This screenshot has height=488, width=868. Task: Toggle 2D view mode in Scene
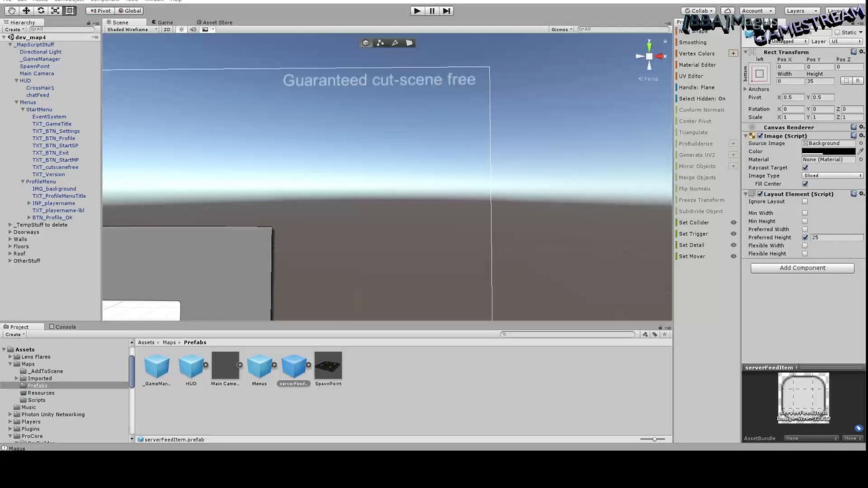(x=167, y=30)
